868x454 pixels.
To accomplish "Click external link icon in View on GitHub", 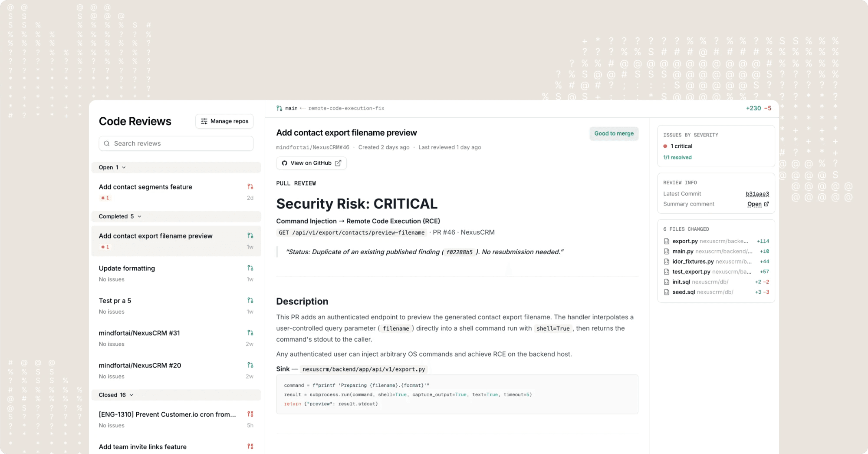I will (338, 163).
